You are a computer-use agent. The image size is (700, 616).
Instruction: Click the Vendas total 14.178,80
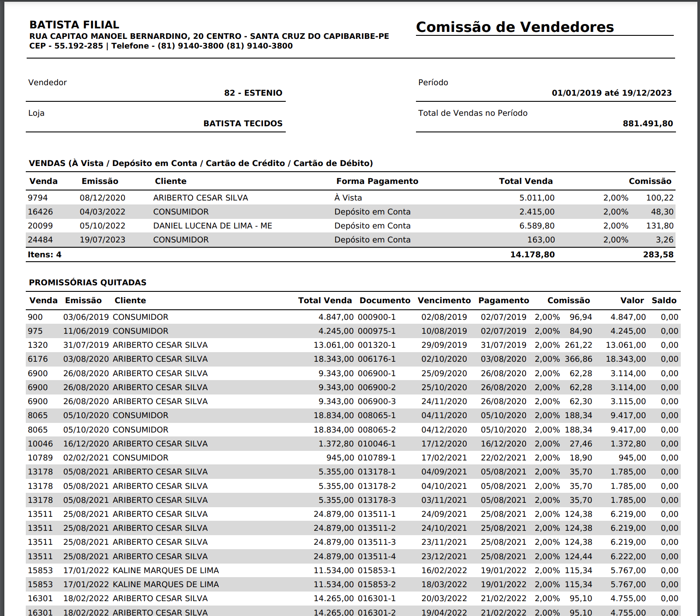point(532,255)
